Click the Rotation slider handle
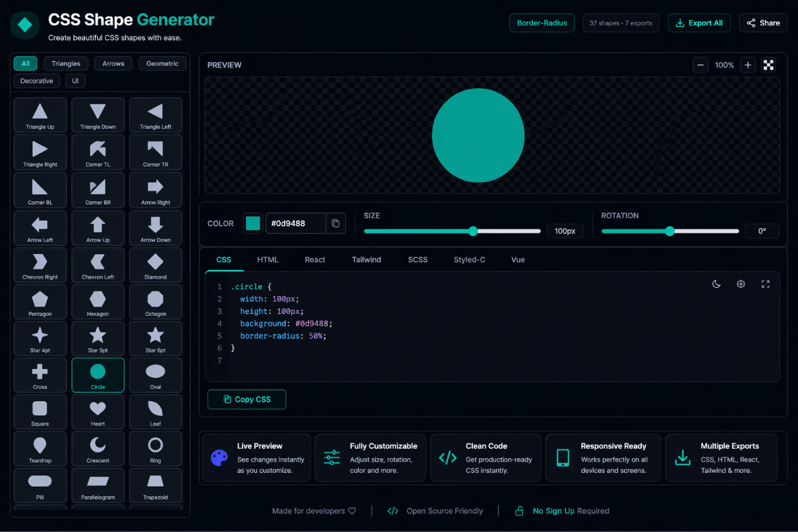This screenshot has height=532, width=798. click(x=670, y=231)
